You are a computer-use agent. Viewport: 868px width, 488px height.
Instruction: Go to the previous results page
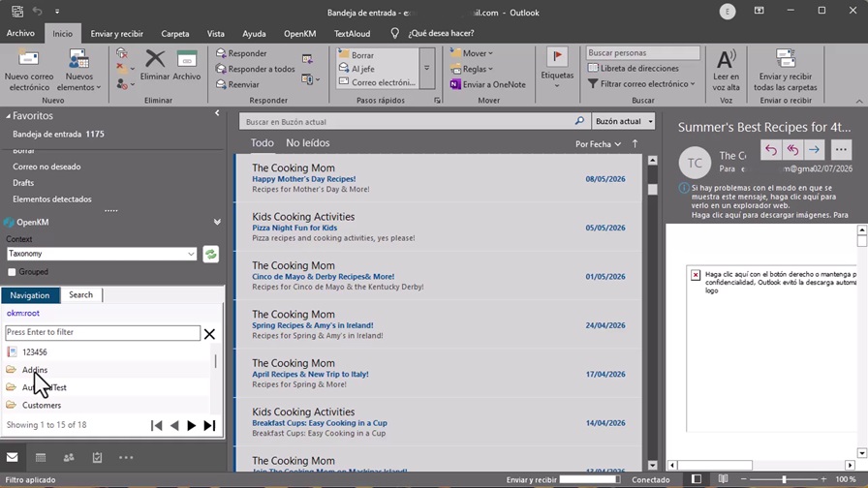point(174,425)
